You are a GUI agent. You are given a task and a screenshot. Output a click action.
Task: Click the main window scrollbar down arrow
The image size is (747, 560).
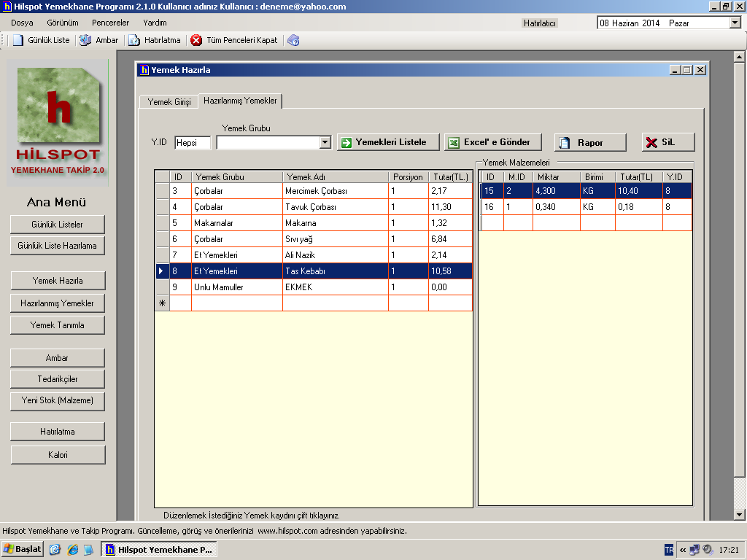(x=739, y=514)
